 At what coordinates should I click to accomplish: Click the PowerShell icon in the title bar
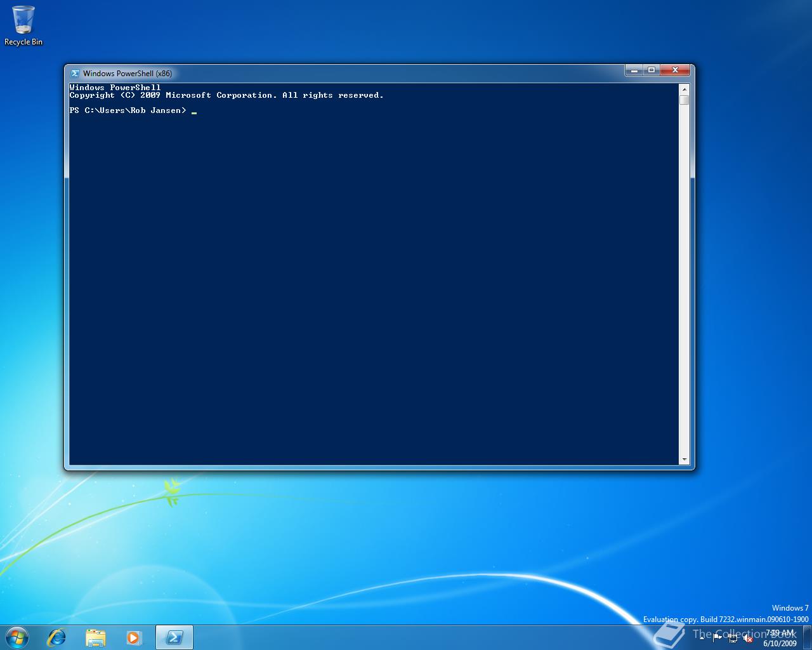(75, 73)
